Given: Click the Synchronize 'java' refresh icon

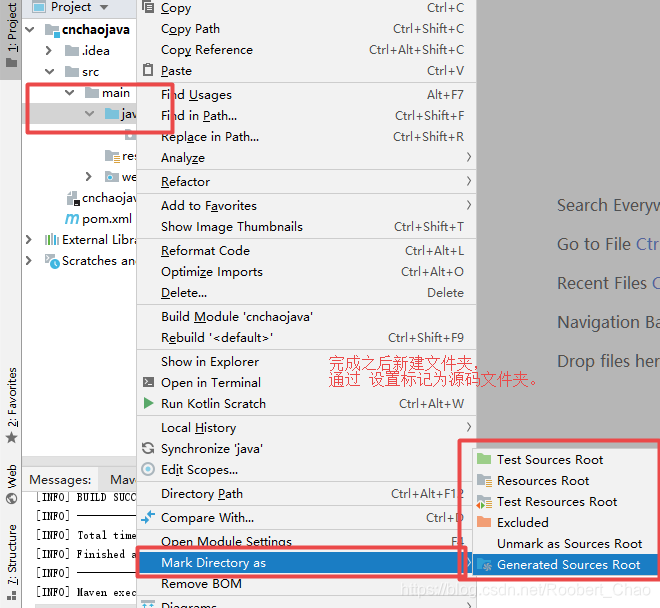Looking at the screenshot, I should [x=148, y=448].
